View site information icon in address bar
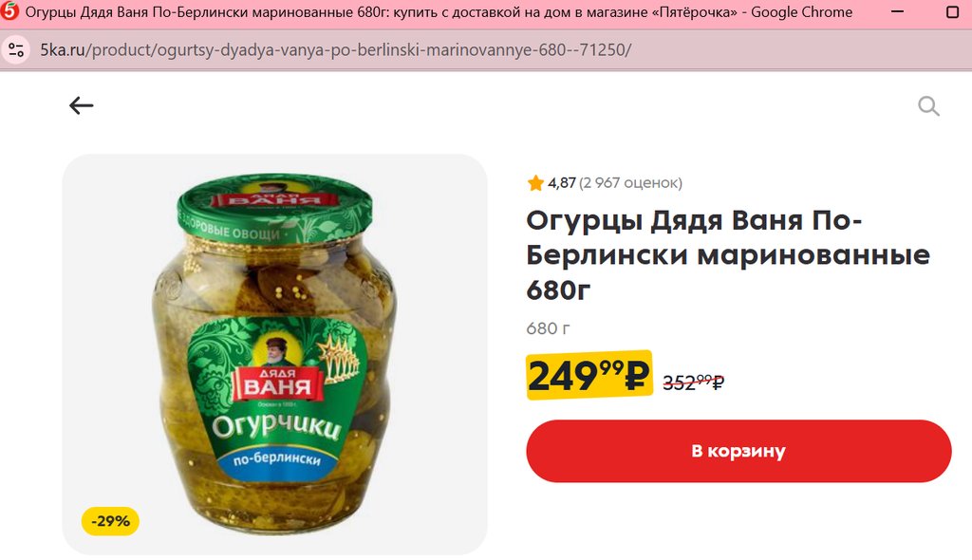972x560 pixels. click(16, 49)
